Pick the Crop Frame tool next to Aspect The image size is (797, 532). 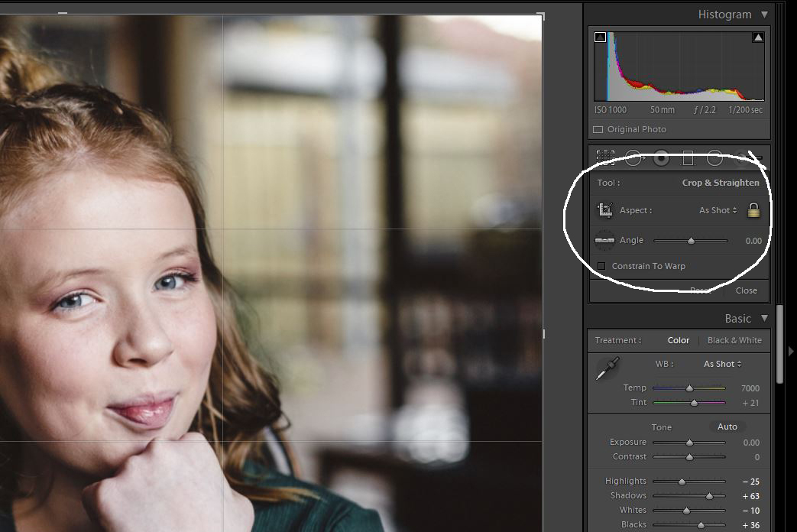tap(605, 210)
